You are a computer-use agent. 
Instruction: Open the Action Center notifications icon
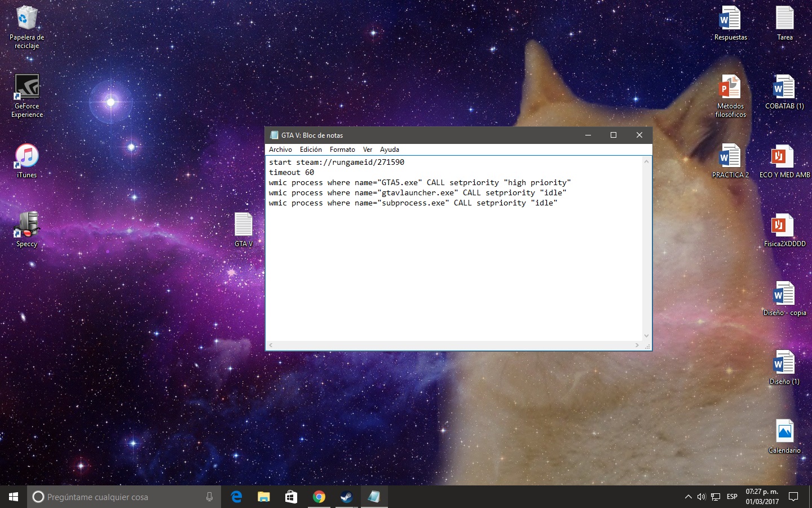pos(793,497)
